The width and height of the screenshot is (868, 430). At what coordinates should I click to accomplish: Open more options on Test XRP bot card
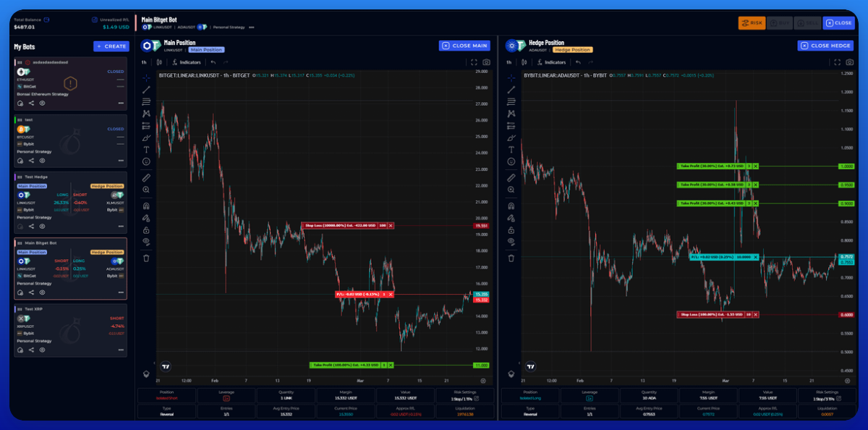[121, 350]
